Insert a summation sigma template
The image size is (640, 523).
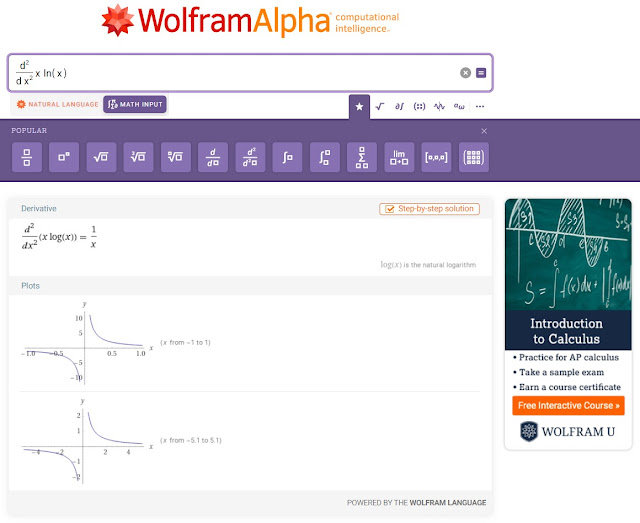click(362, 157)
